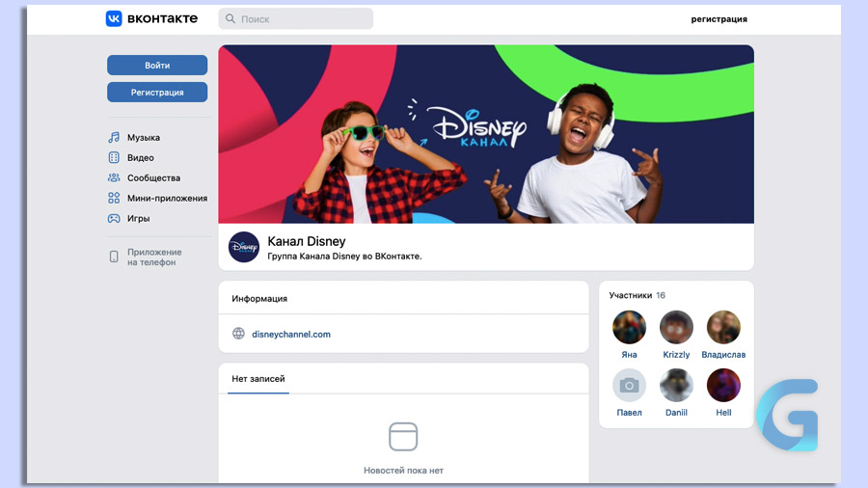868x488 pixels.
Task: Click Владислав's avatar
Action: coord(723,327)
